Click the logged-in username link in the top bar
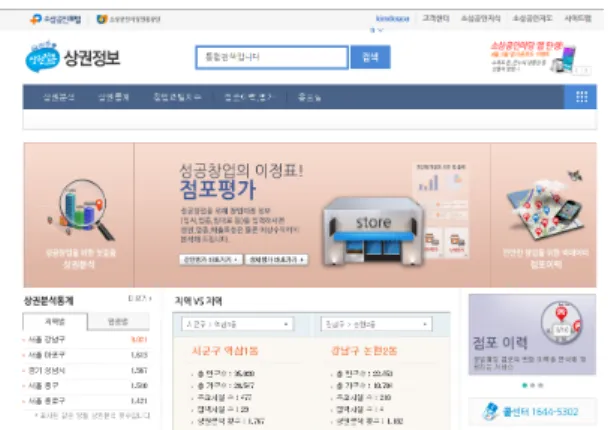The height and width of the screenshot is (430, 608). pyautogui.click(x=392, y=18)
